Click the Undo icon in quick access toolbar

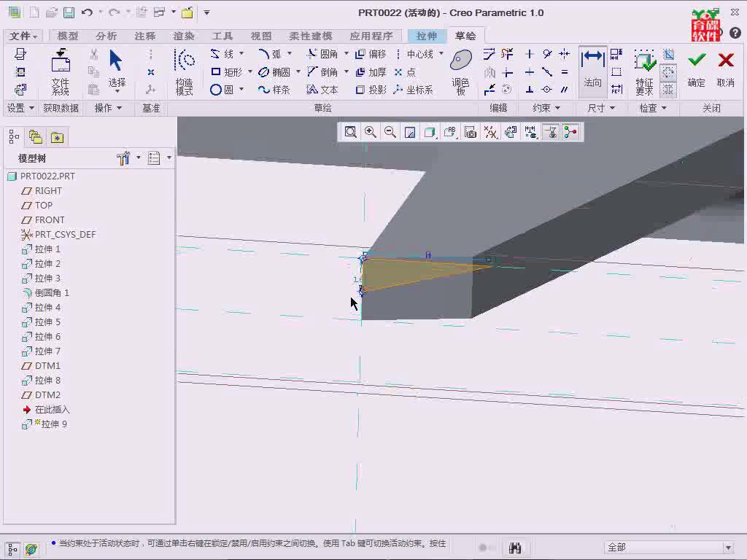pos(87,12)
